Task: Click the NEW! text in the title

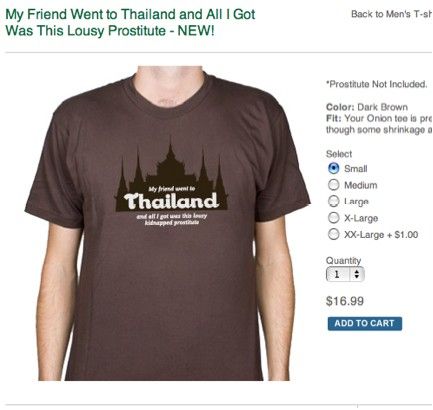Action: tap(196, 31)
